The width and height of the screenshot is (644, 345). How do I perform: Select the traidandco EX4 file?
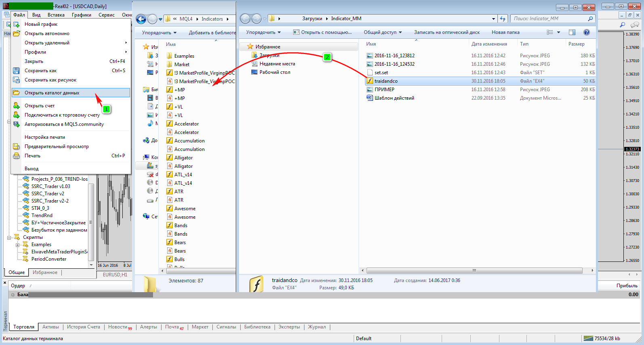tap(386, 81)
